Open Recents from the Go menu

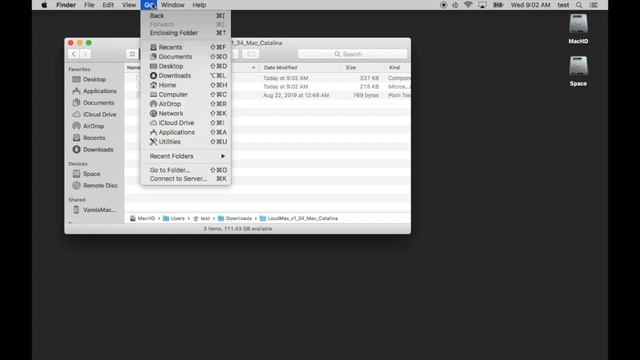click(186, 47)
